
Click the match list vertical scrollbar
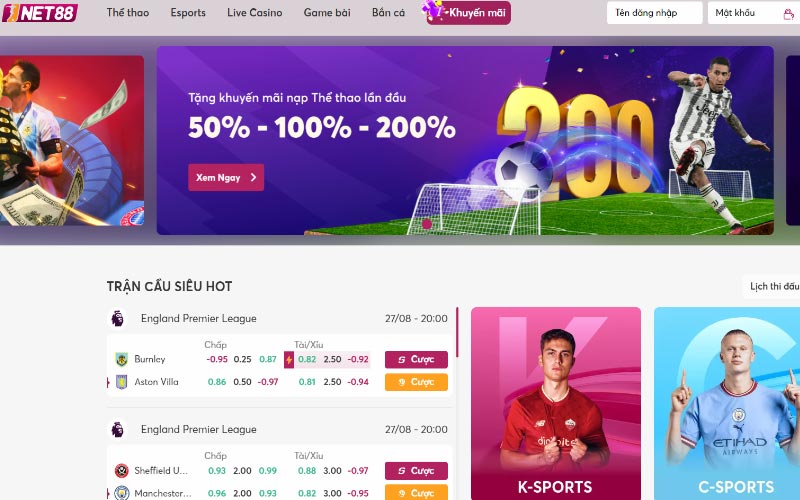pyautogui.click(x=457, y=332)
